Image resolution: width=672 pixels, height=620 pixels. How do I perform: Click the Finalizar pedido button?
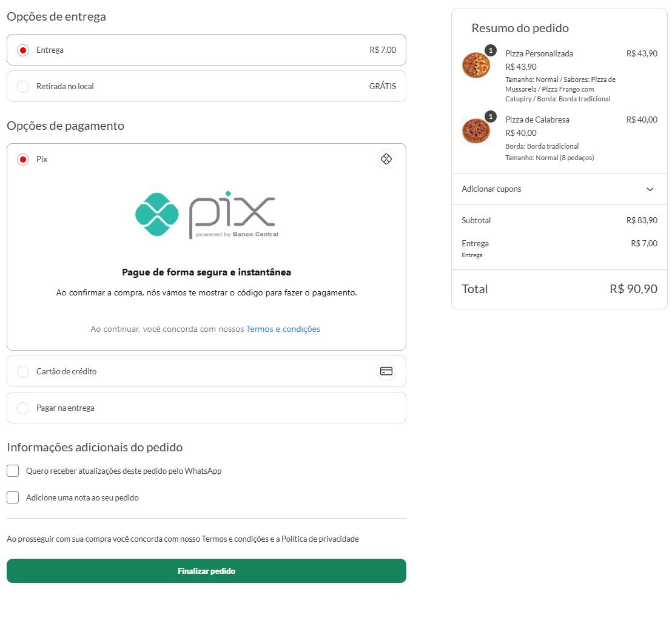pos(207,571)
